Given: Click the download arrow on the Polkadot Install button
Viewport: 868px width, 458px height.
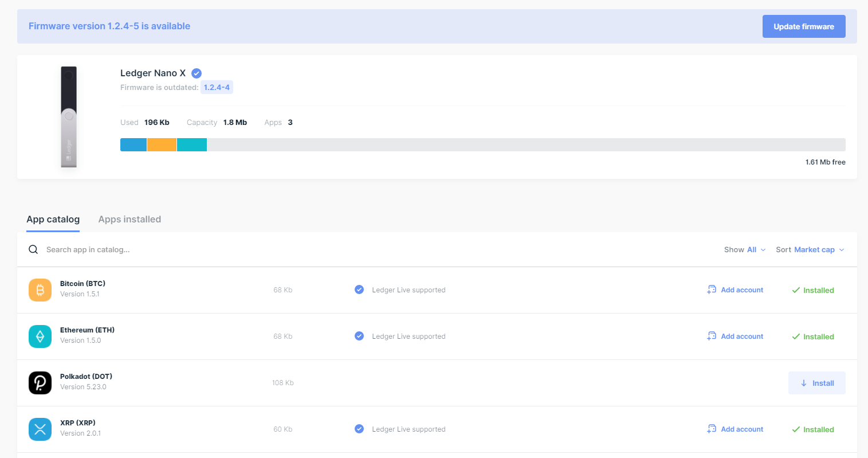Looking at the screenshot, I should 804,383.
